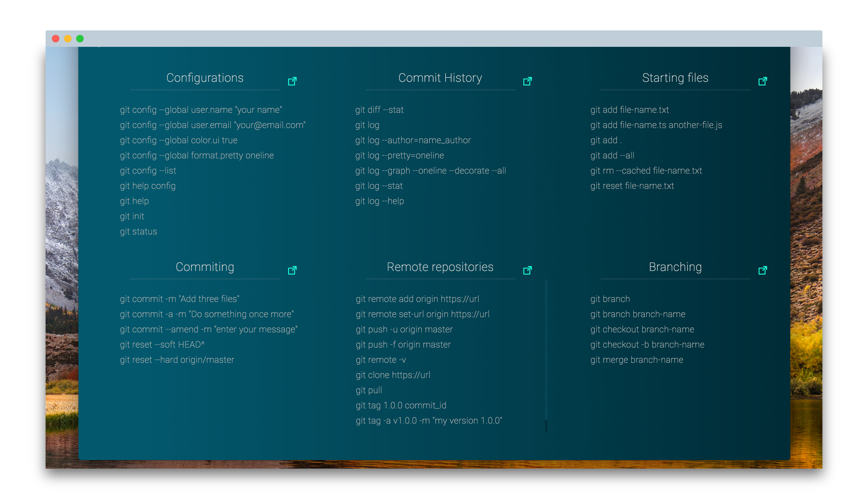Click the Configurations section heading
Viewport: 868px width, 499px height.
205,78
